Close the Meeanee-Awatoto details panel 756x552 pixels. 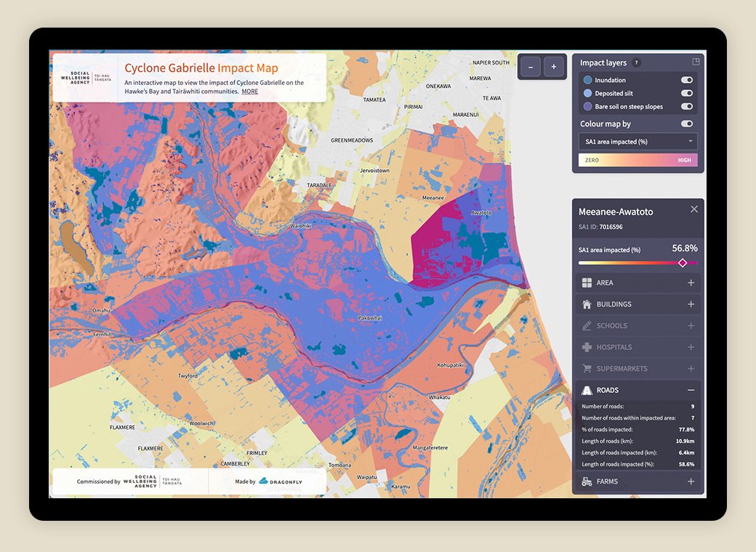[693, 209]
